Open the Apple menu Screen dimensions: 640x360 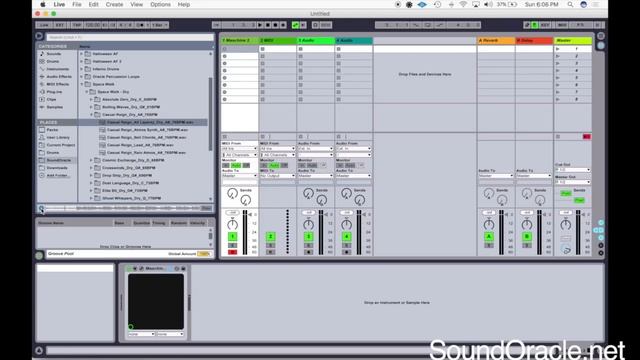pyautogui.click(x=42, y=4)
